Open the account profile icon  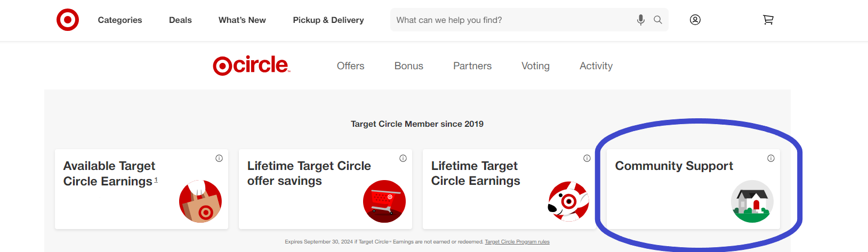click(x=695, y=20)
